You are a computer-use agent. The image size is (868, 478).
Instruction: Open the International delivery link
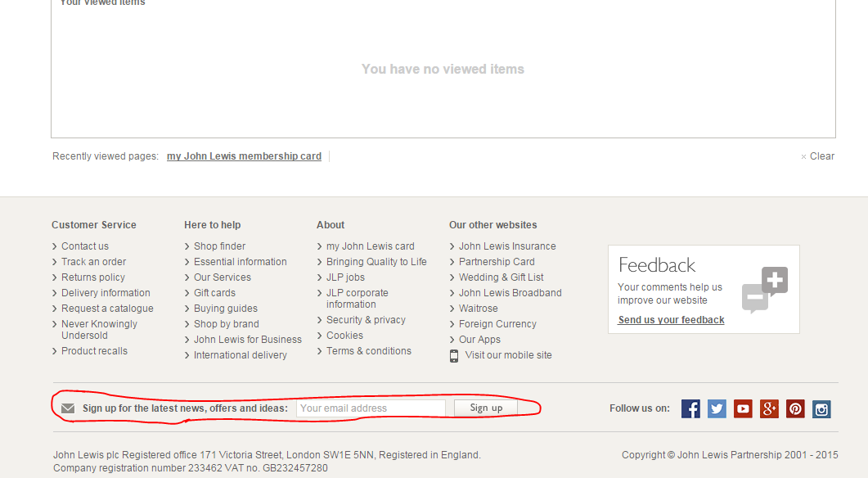click(241, 355)
